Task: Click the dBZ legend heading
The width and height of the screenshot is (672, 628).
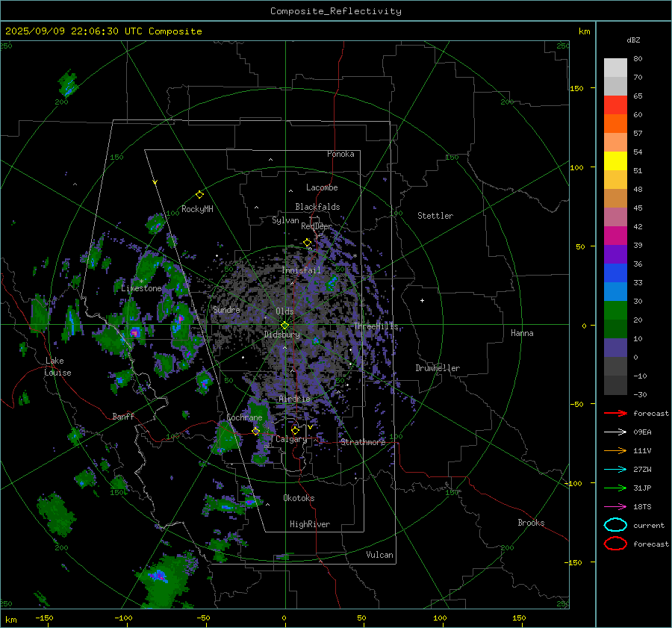Action: 633,40
